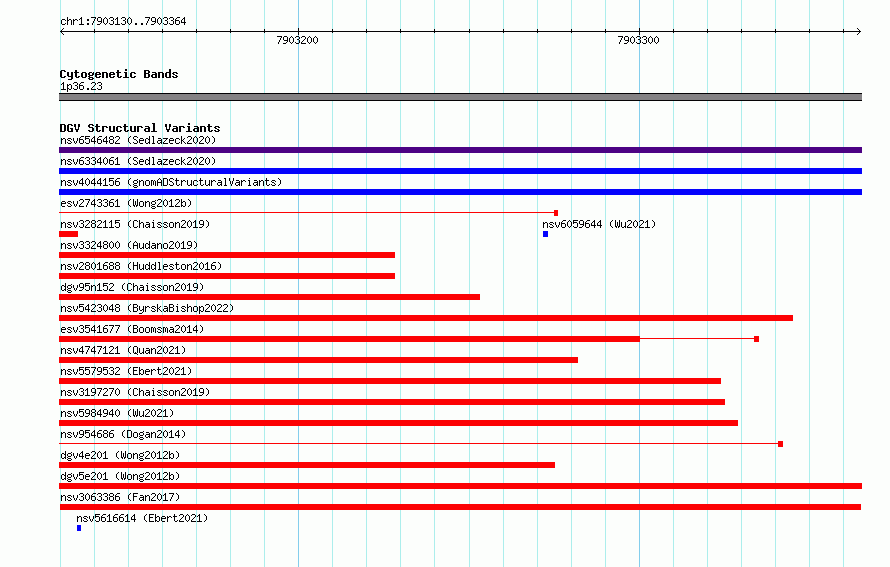Open the nsv3282115 (Chaisson2019) label

point(135,224)
